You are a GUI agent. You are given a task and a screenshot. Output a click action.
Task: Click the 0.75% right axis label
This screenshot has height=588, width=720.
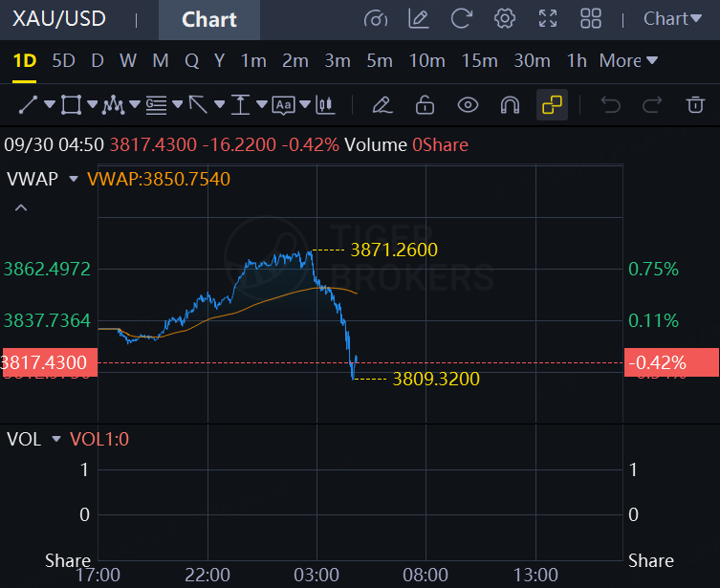coord(653,269)
